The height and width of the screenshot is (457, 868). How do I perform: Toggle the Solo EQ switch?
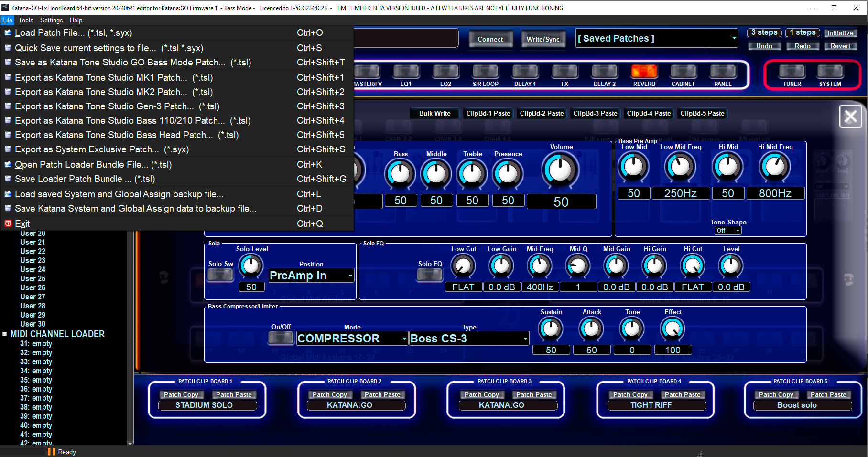[x=430, y=275]
